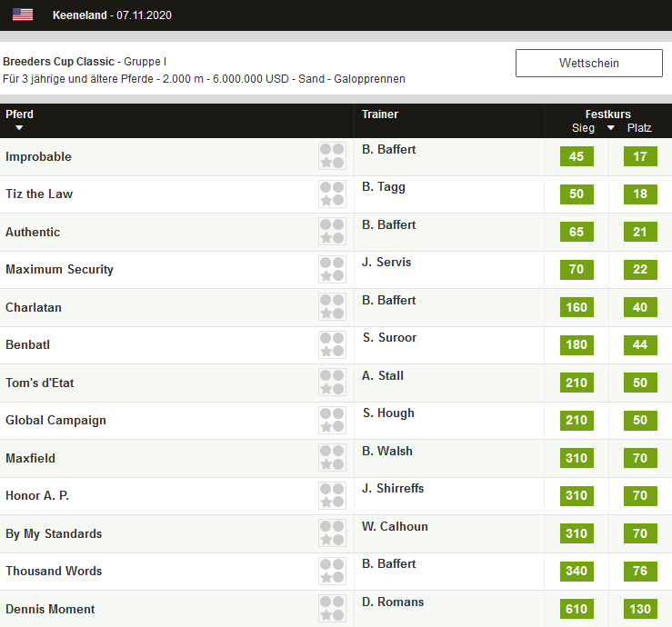Click trainer name J. Servis
Screen dimensions: 672x627
pyautogui.click(x=386, y=262)
